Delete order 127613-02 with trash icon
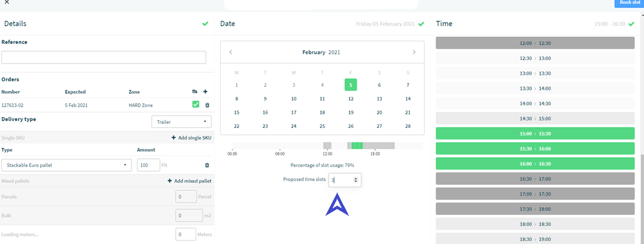Viewport: 644px width, 244px height. coord(207,105)
